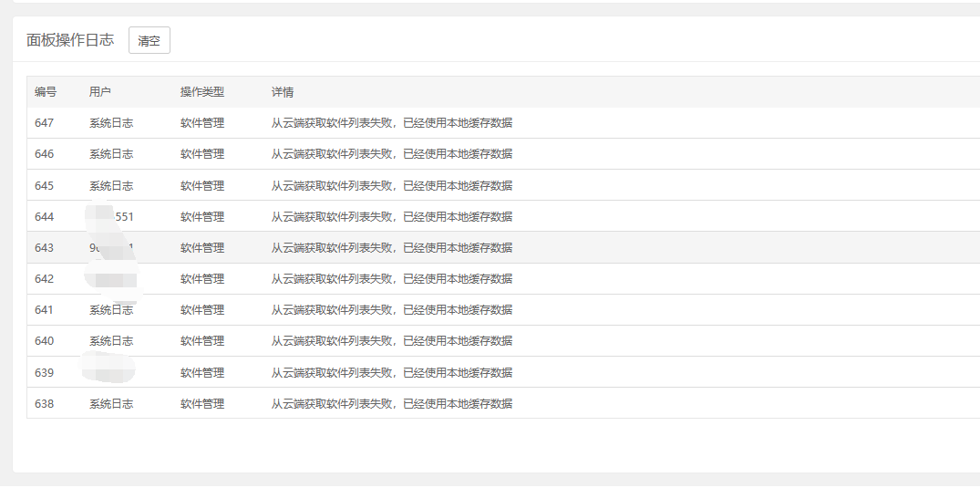Click log entry number 645
Viewport: 980px width, 488px height.
tap(45, 185)
